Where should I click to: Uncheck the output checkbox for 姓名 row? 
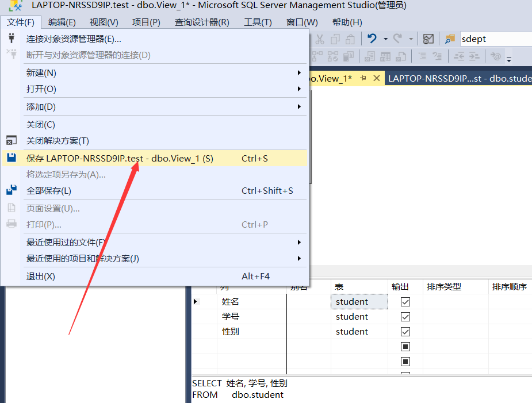(x=405, y=302)
